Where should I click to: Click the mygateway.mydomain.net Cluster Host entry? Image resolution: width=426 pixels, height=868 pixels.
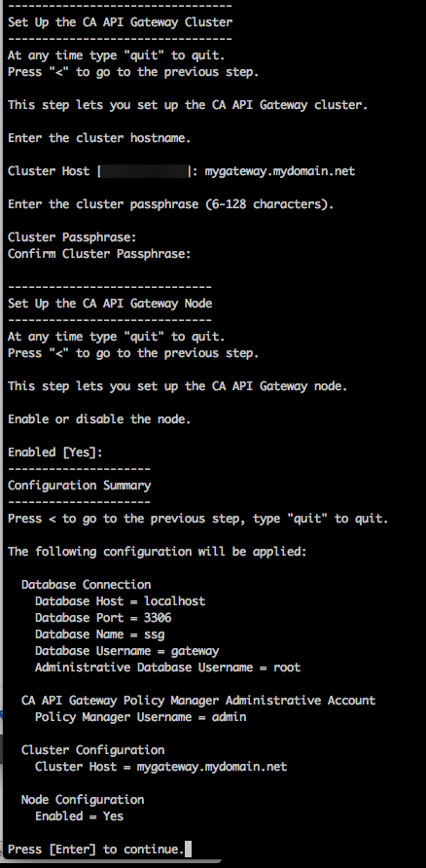pos(279,171)
